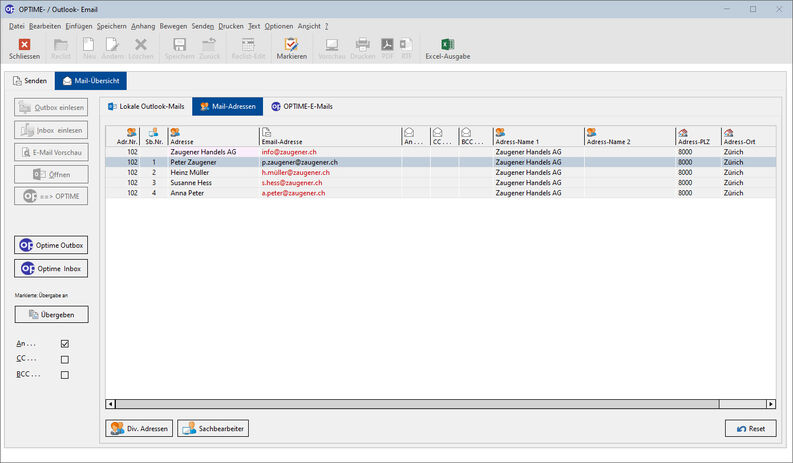Click the Inbox einlesen button
The height and width of the screenshot is (463, 793).
click(x=51, y=130)
